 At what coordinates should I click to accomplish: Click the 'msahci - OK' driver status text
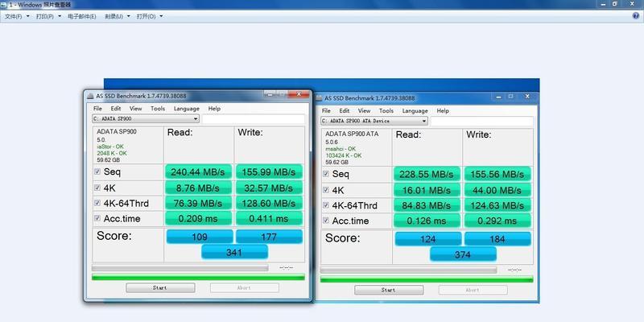click(x=341, y=149)
